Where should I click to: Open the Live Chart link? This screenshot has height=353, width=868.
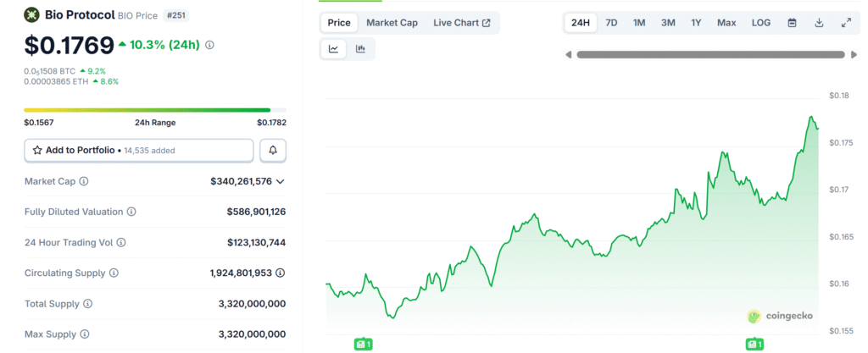pyautogui.click(x=461, y=23)
